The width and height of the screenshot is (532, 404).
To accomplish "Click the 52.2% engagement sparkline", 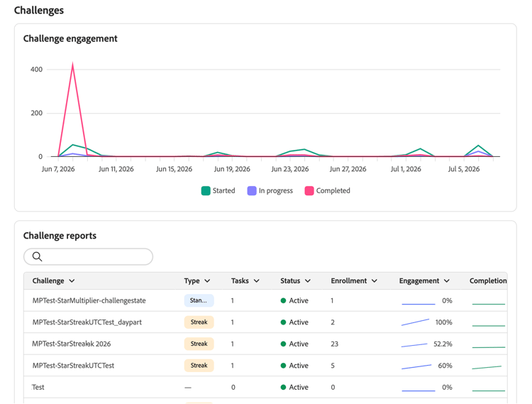I will coord(415,345).
